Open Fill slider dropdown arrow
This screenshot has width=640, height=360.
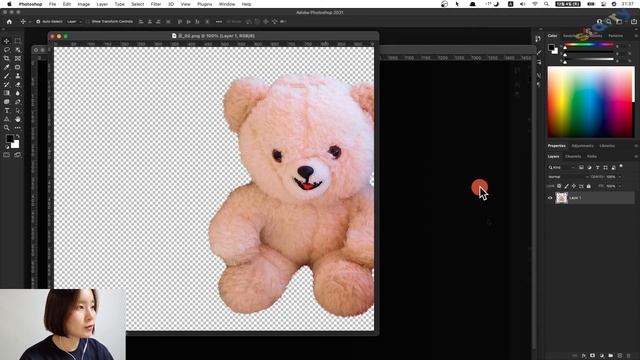[620, 186]
